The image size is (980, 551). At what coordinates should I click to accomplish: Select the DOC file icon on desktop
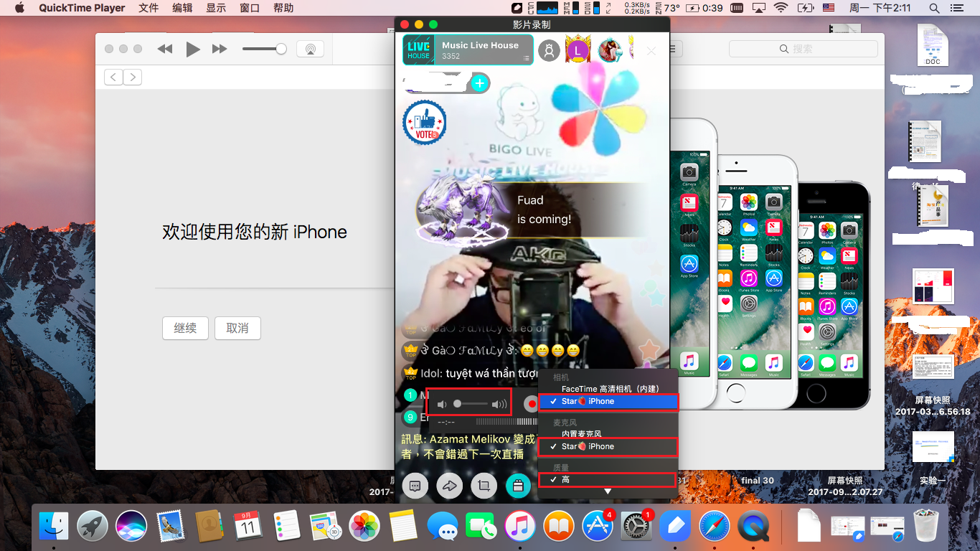[933, 44]
